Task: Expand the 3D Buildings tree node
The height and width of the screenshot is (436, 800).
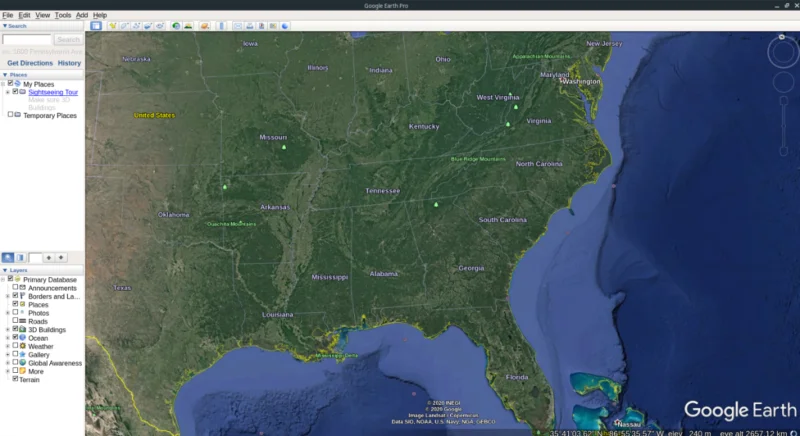Action: [8, 330]
